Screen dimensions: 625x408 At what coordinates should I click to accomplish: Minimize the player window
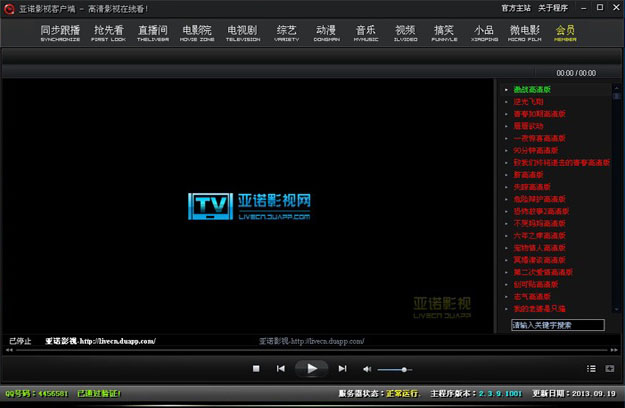coord(584,8)
